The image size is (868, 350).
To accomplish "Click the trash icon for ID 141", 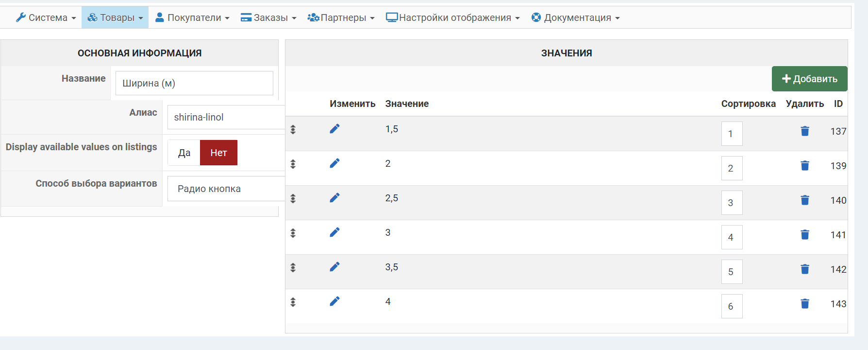I will pos(804,235).
